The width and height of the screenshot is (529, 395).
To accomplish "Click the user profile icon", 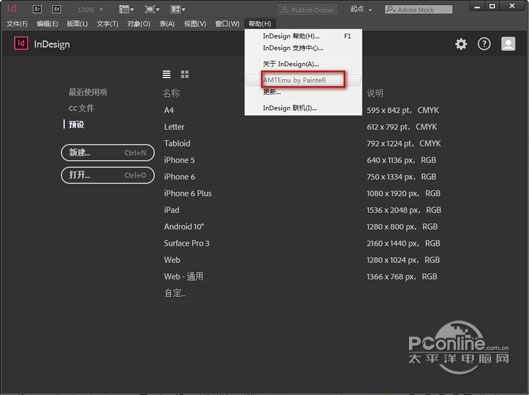I will (x=508, y=44).
